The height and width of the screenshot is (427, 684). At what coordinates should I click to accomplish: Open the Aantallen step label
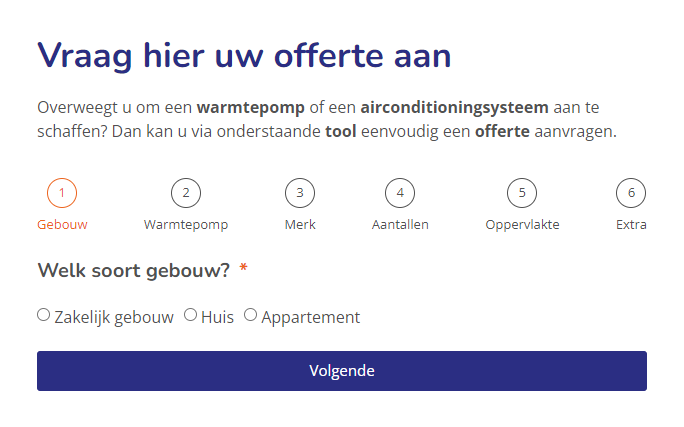pyautogui.click(x=400, y=225)
